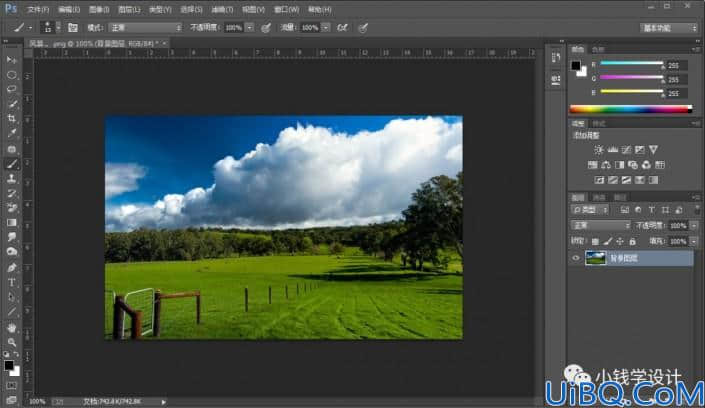This screenshot has width=705, height=408.
Task: Open the tool preset picker arrow beside the brush icon
Action: pos(31,28)
